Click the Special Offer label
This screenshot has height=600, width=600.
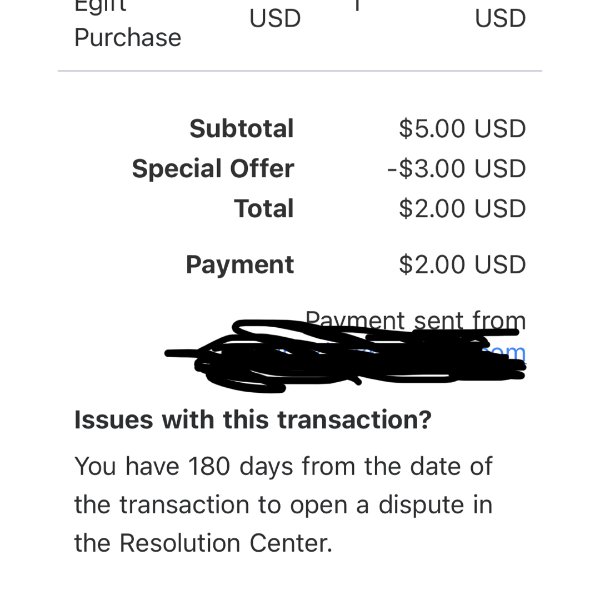tap(213, 169)
